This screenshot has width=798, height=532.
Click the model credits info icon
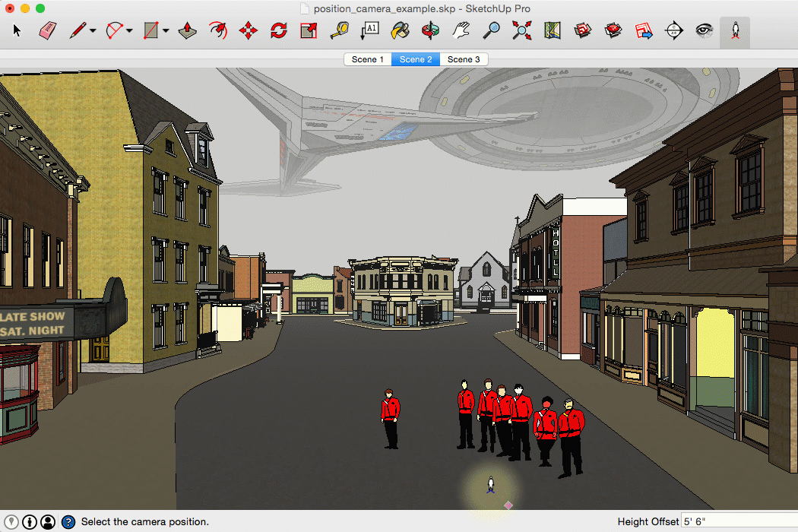[x=30, y=522]
